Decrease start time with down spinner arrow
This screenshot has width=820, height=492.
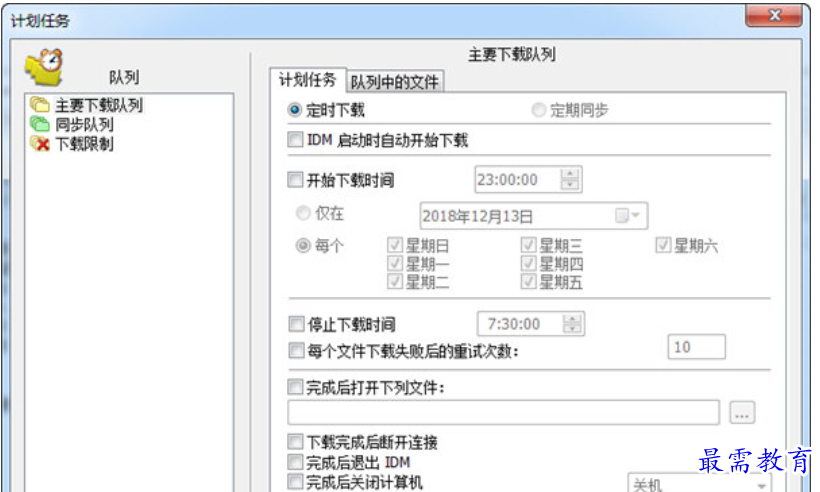coord(570,185)
